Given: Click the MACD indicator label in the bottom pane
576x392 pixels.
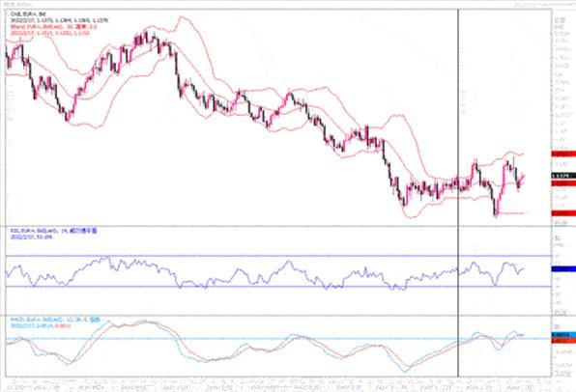Looking at the screenshot, I should [x=55, y=320].
